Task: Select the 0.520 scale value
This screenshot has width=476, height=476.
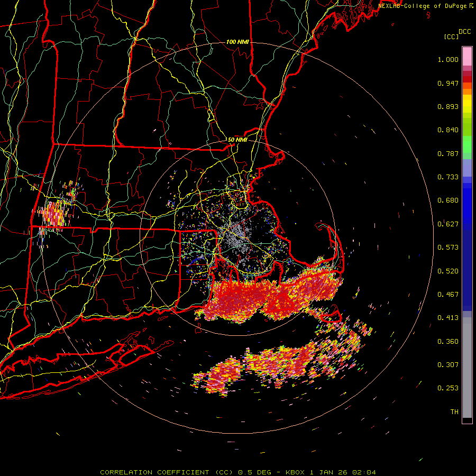Action: pos(448,271)
